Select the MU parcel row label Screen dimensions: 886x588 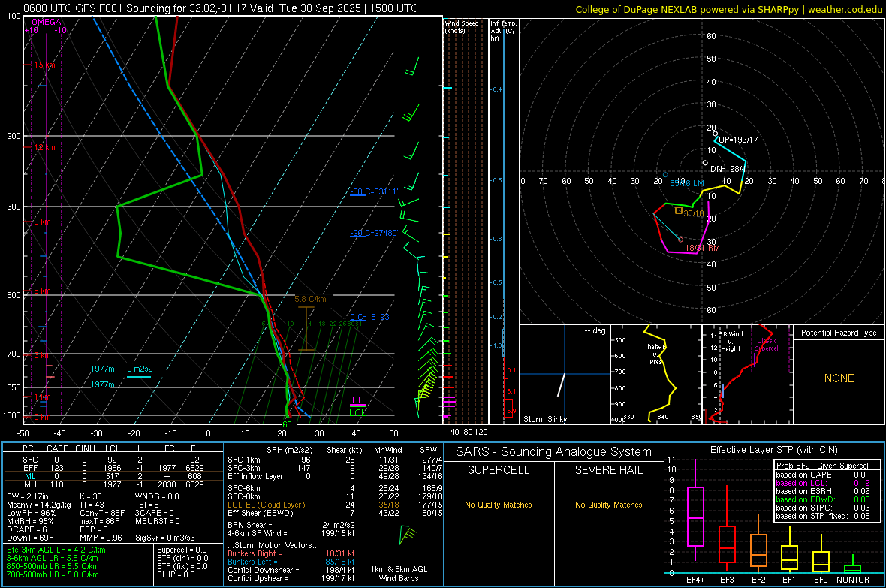click(x=30, y=484)
